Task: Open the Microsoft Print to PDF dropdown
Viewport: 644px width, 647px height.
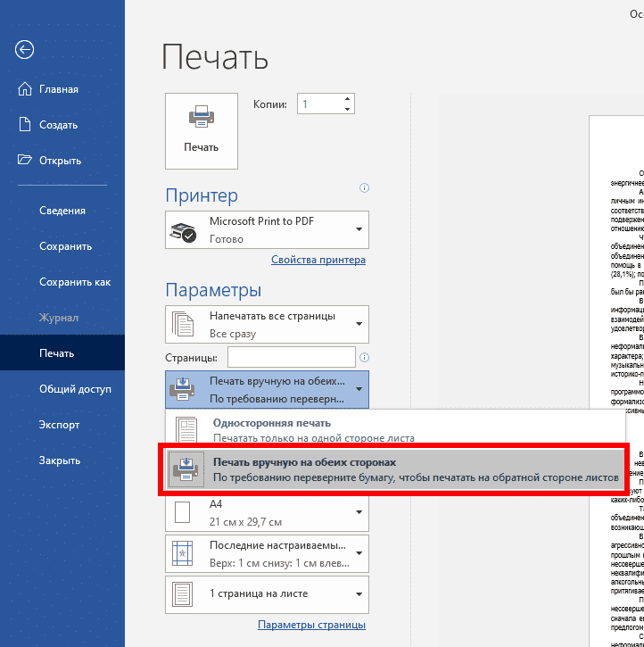Action: (267, 229)
